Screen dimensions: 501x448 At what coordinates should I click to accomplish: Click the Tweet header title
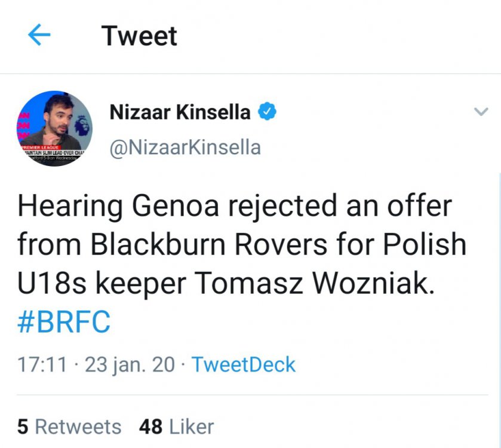pyautogui.click(x=139, y=36)
